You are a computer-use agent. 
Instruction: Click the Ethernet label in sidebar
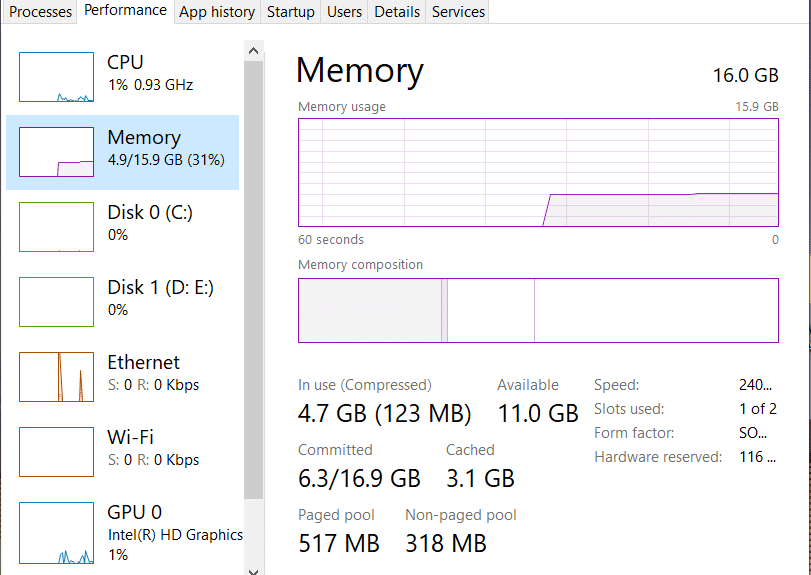(x=144, y=362)
